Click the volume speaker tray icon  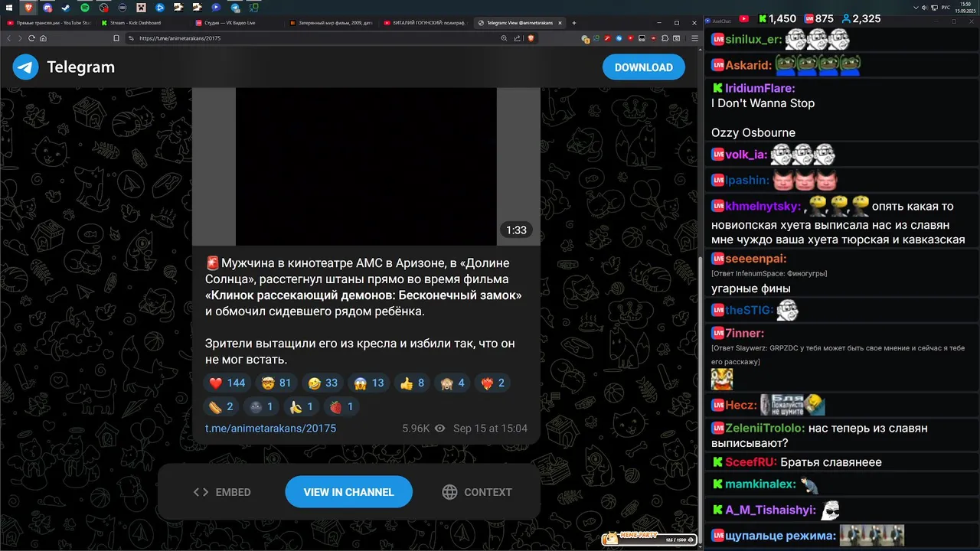coord(924,8)
